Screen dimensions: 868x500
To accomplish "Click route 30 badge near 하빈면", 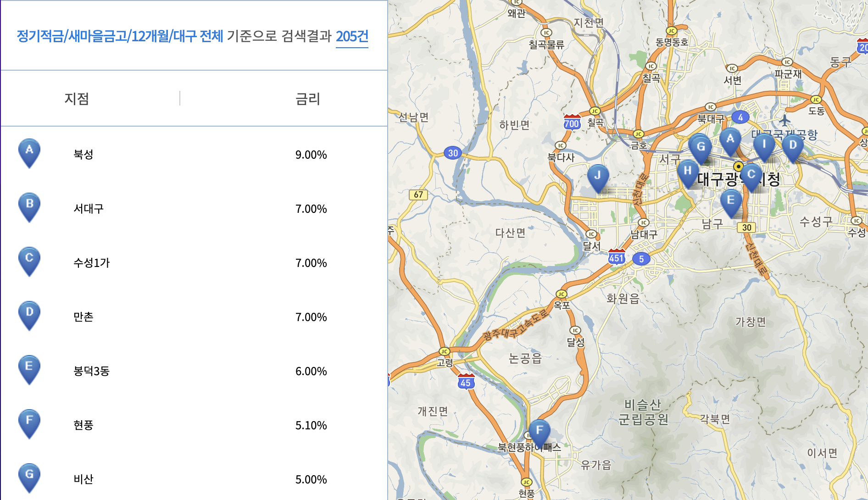I will 453,153.
